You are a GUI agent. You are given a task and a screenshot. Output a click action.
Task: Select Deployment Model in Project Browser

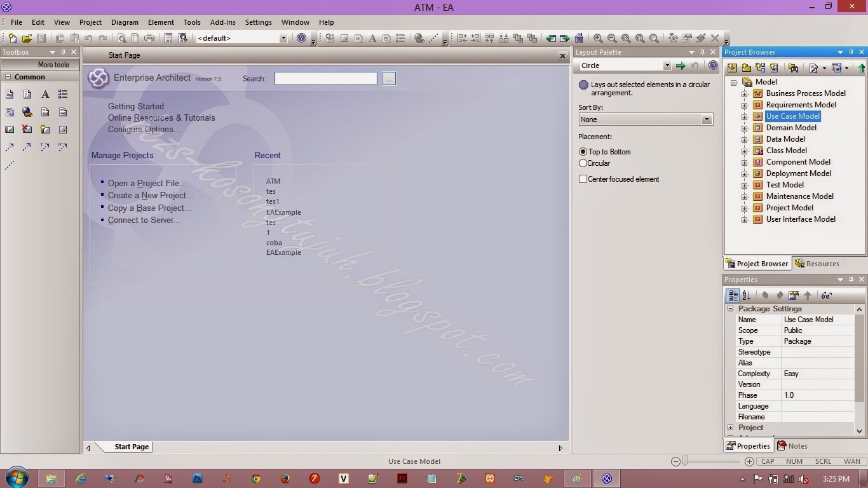pyautogui.click(x=798, y=173)
